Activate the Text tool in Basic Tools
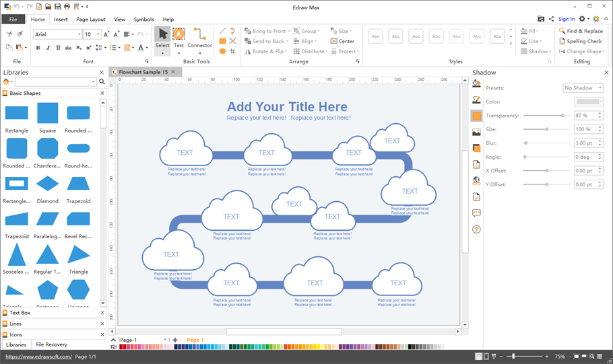 click(179, 37)
